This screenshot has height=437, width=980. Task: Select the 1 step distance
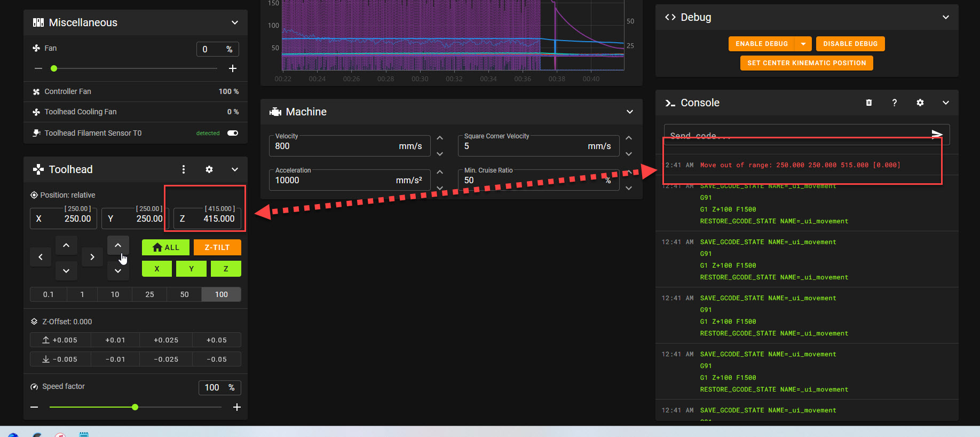[82, 294]
